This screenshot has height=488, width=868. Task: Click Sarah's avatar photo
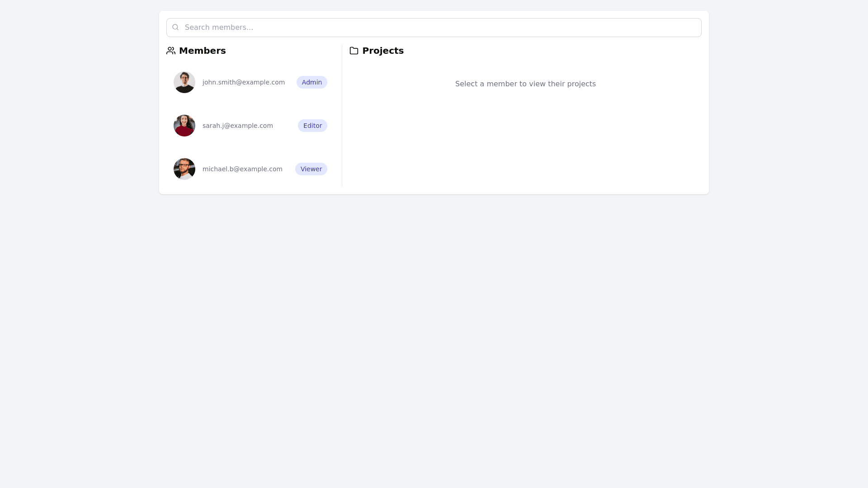pyautogui.click(x=184, y=126)
